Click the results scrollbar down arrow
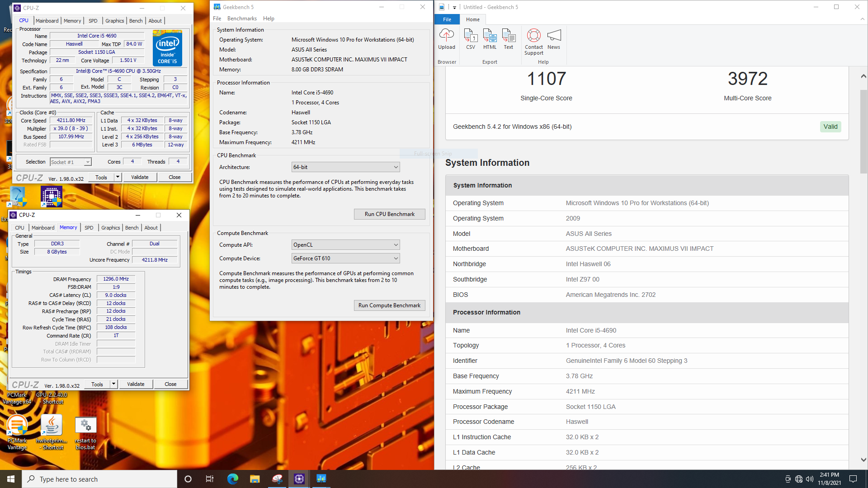868x488 pixels. [x=863, y=460]
